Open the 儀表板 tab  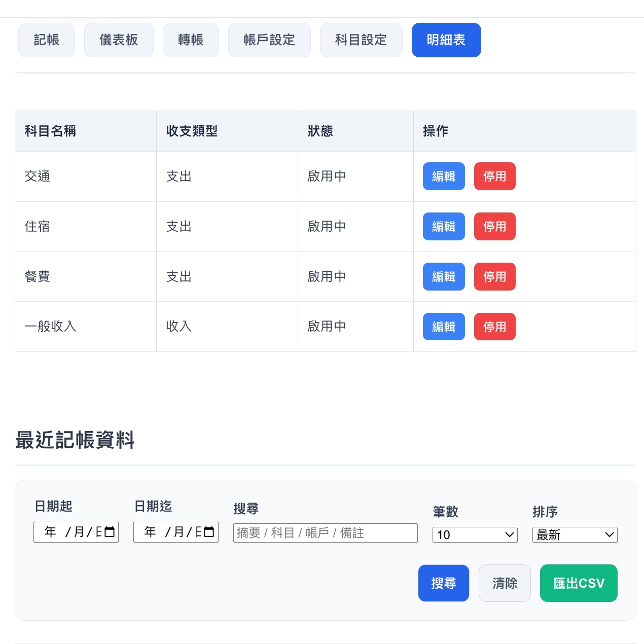(119, 40)
